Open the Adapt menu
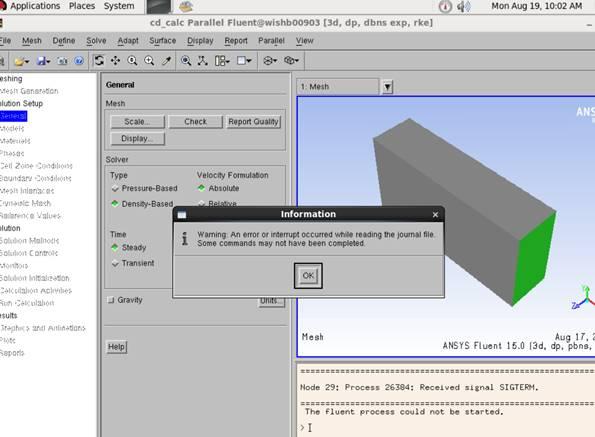Image resolution: width=595 pixels, height=437 pixels. (x=128, y=41)
